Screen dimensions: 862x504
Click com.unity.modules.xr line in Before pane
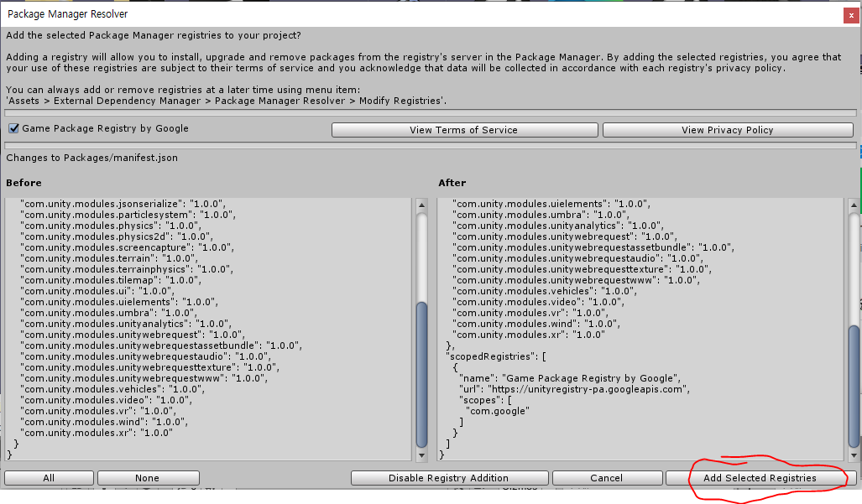97,433
